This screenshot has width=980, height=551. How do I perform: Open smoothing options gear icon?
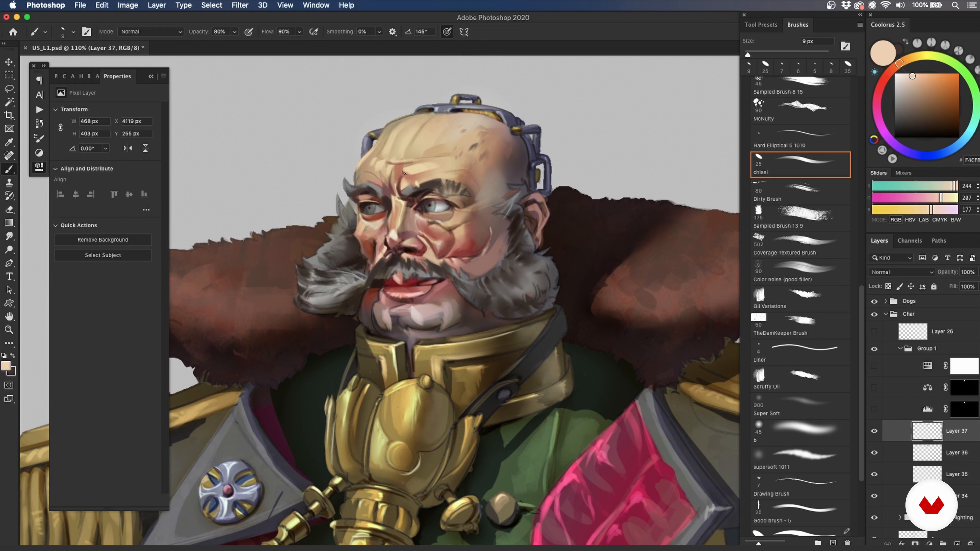[392, 32]
